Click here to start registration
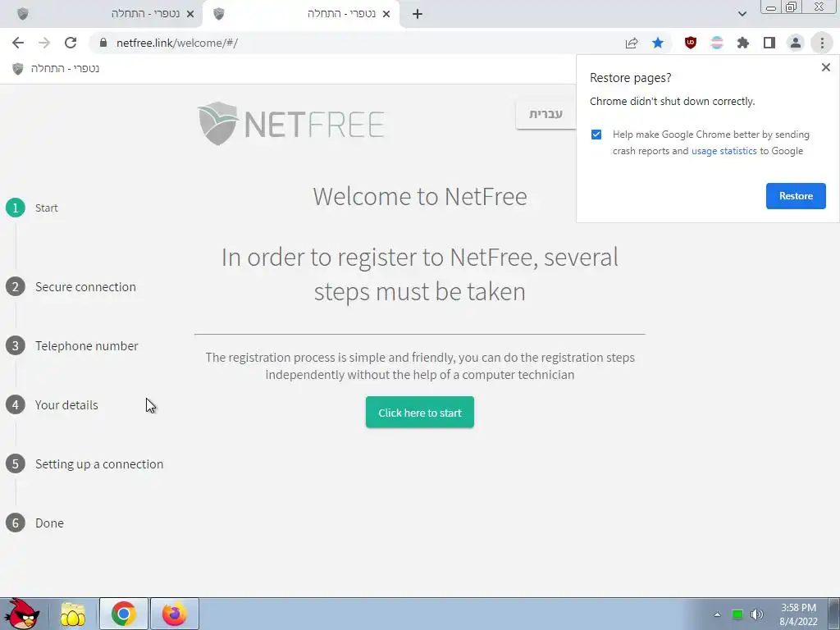Screen dimensions: 840x630 pyautogui.click(x=419, y=413)
